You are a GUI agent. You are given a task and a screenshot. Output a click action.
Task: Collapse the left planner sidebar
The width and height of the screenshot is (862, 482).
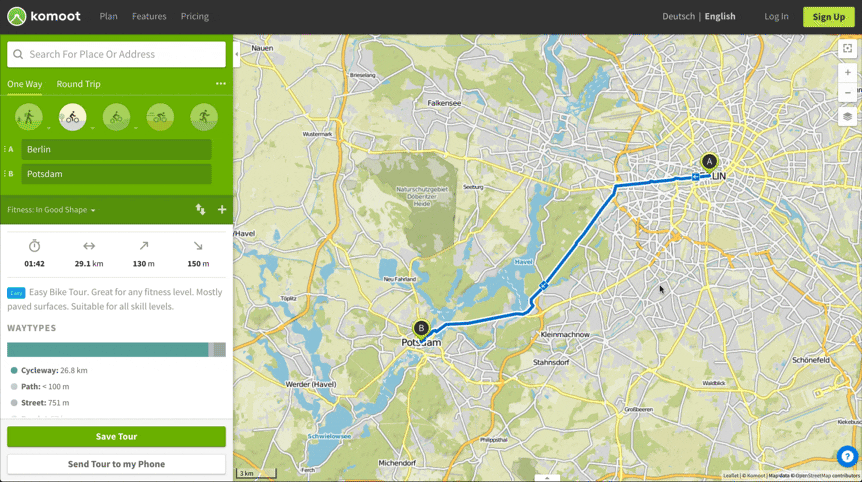[237, 54]
